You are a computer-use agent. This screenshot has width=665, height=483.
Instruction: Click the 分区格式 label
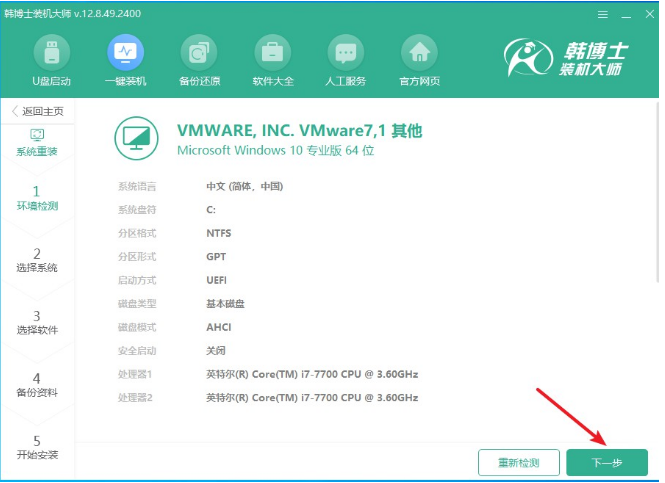coord(137,233)
